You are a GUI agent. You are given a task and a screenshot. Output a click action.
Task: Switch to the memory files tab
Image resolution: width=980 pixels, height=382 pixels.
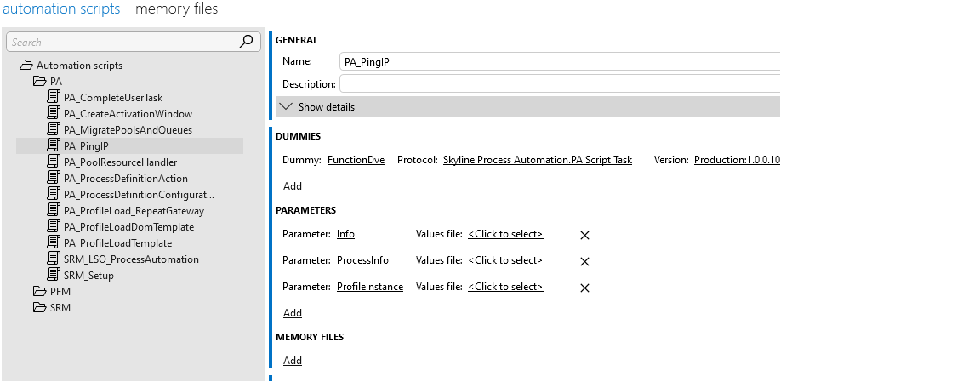[x=176, y=9]
